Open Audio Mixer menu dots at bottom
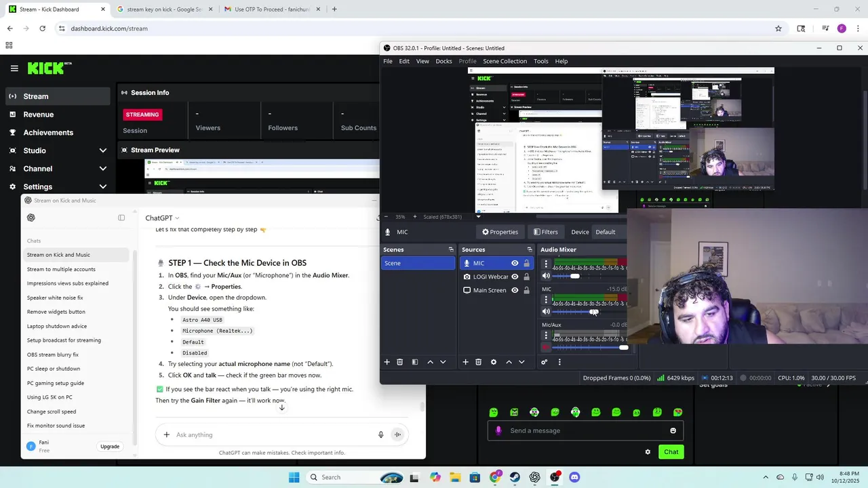 tap(559, 362)
